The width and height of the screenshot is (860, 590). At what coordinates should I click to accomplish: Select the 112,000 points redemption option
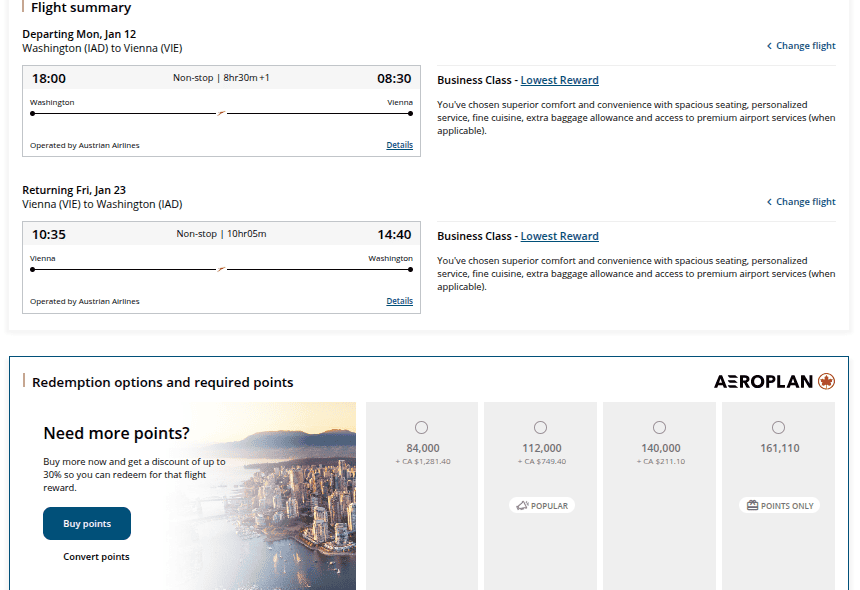540,427
